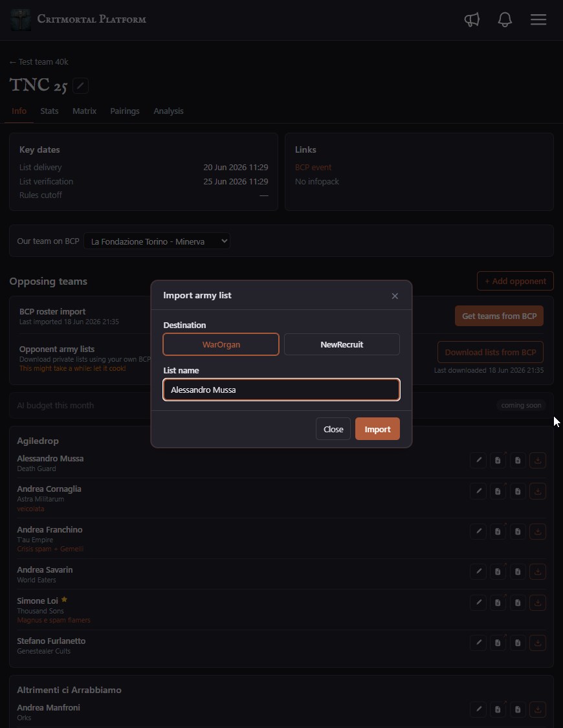Click the edit pencil for Simone Loi
Screen dimensions: 563x728
click(478, 602)
